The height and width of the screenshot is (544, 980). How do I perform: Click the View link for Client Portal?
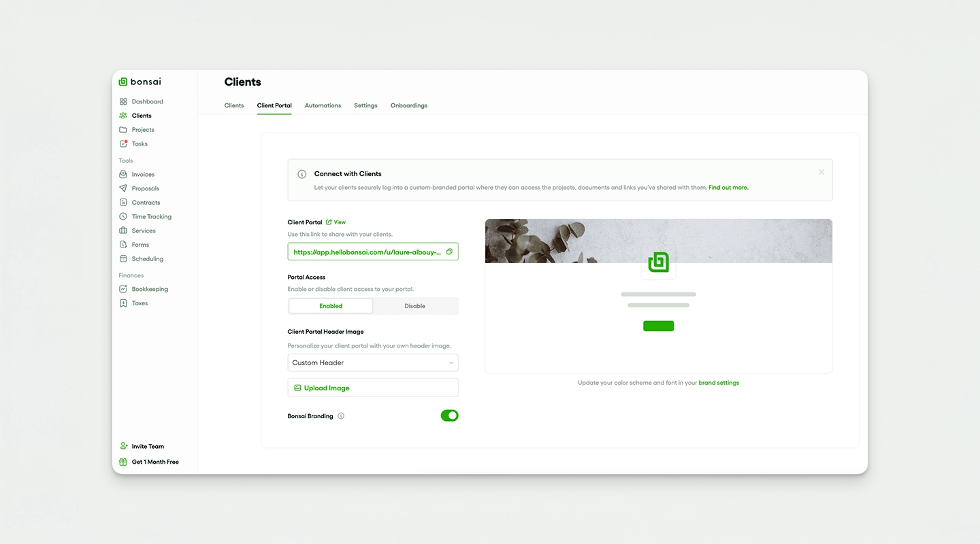tap(340, 222)
